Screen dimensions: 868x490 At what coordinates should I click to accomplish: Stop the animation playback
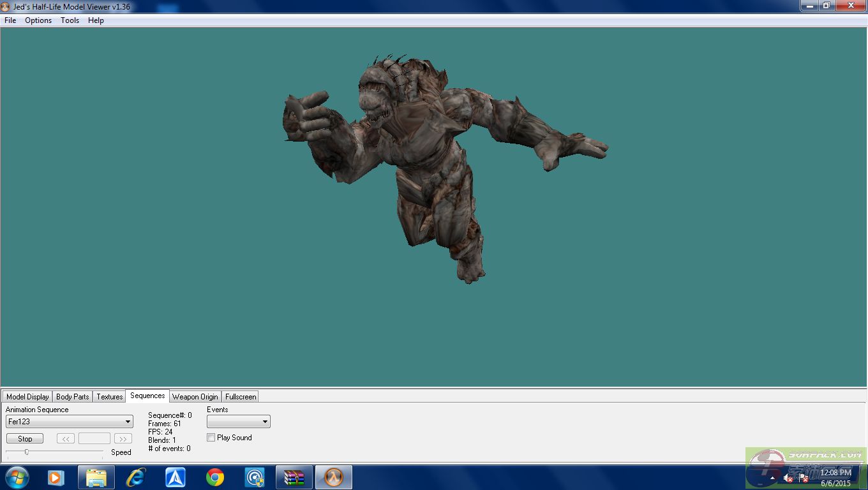tap(25, 439)
